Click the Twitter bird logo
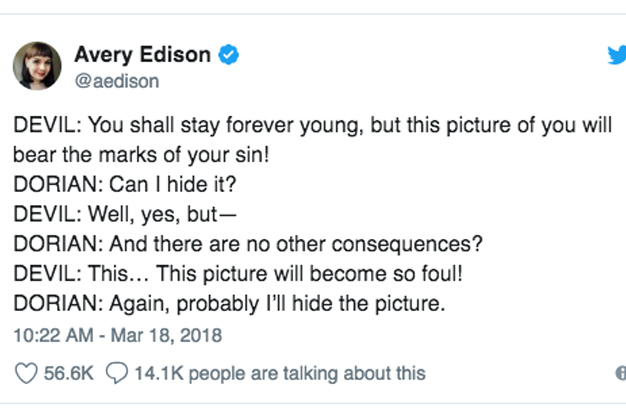This screenshot has height=416, width=626. click(x=616, y=55)
